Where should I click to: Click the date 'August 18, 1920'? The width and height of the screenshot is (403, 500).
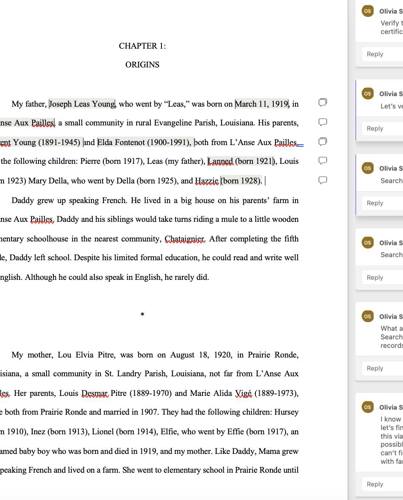(201, 355)
